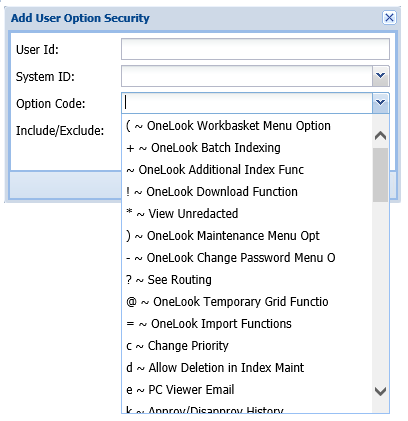Image resolution: width=408 pixels, height=421 pixels.
Task: Click the System ID combo box field
Action: 247,76
